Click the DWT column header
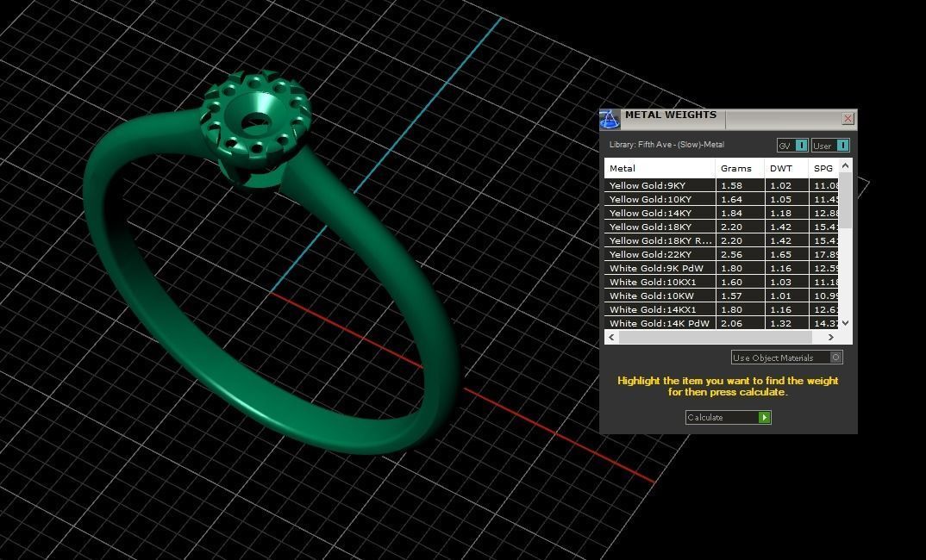This screenshot has width=926, height=560. click(x=786, y=168)
